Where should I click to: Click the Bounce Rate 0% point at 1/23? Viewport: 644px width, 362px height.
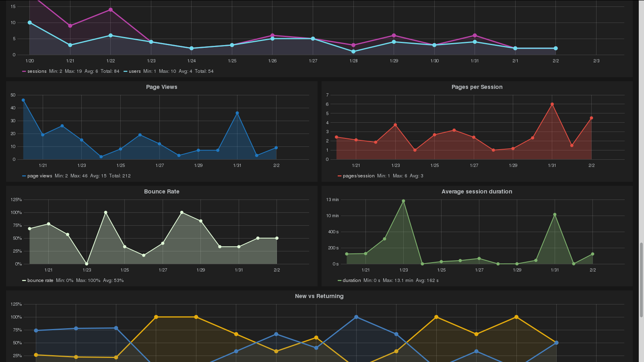coord(87,264)
